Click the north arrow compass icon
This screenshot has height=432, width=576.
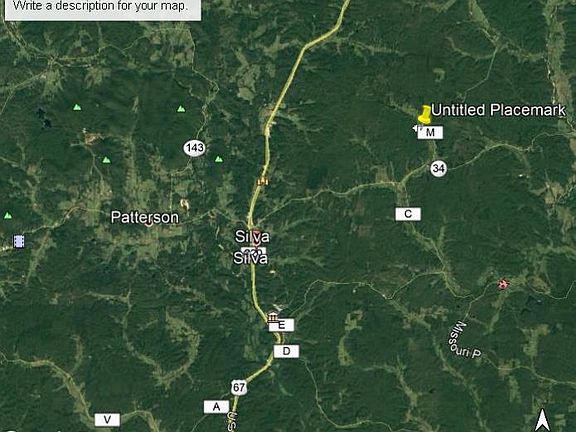coord(542,420)
